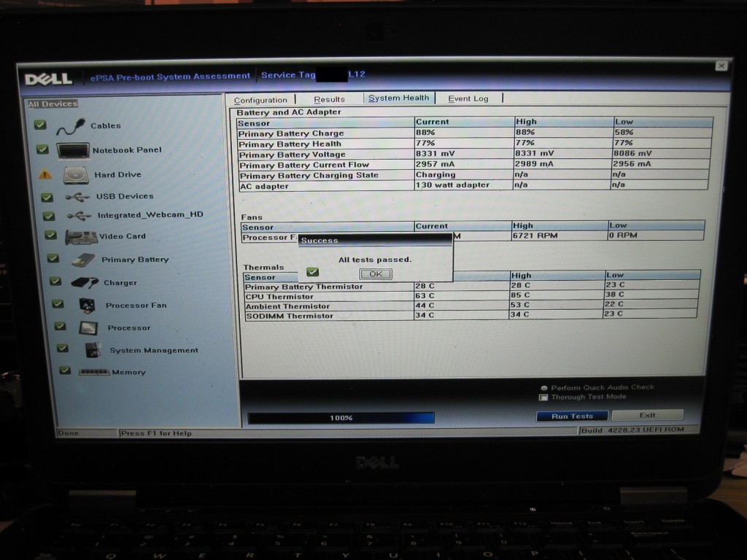747x560 pixels.
Task: Click the 8086 mV low voltage value
Action: point(632,153)
